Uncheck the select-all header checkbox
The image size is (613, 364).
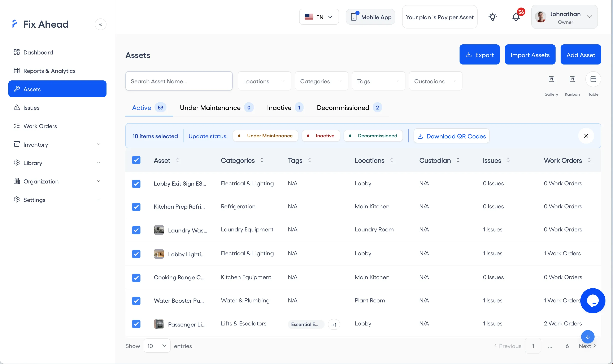coord(136,160)
